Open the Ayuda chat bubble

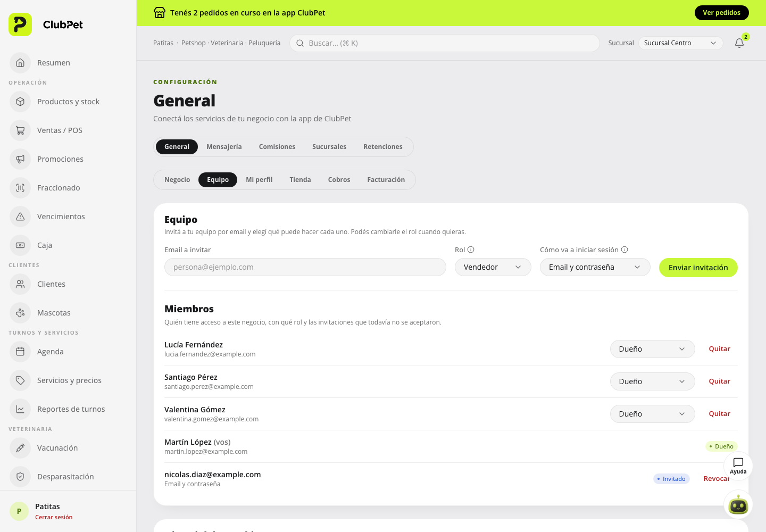(738, 465)
